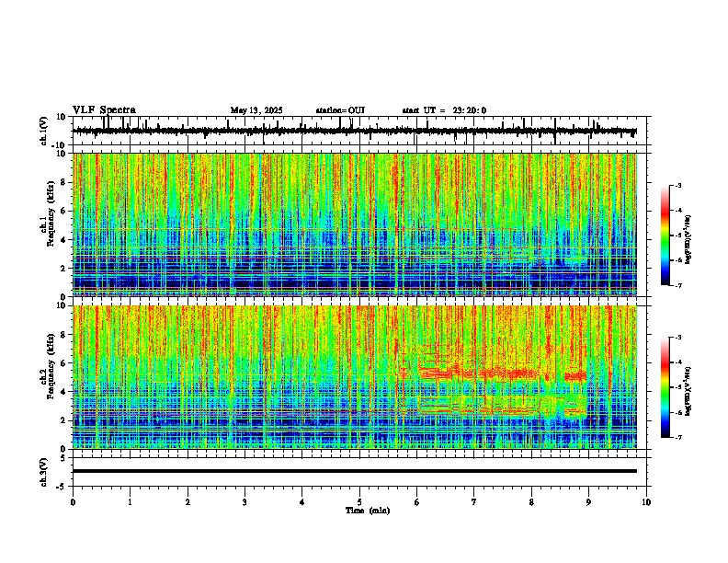
Task: Click the "6" tick on the time axis
Action: tap(416, 502)
